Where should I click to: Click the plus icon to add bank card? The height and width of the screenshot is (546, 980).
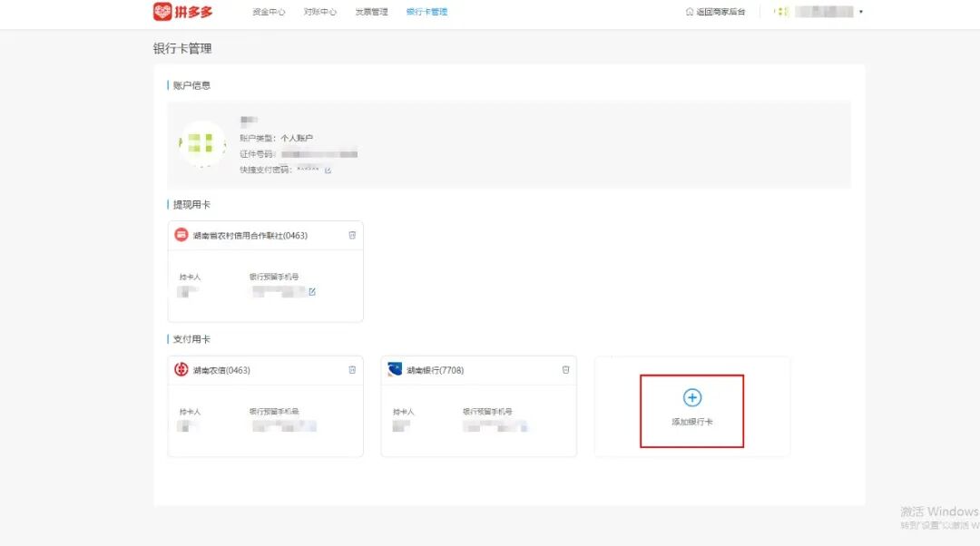[x=691, y=397]
